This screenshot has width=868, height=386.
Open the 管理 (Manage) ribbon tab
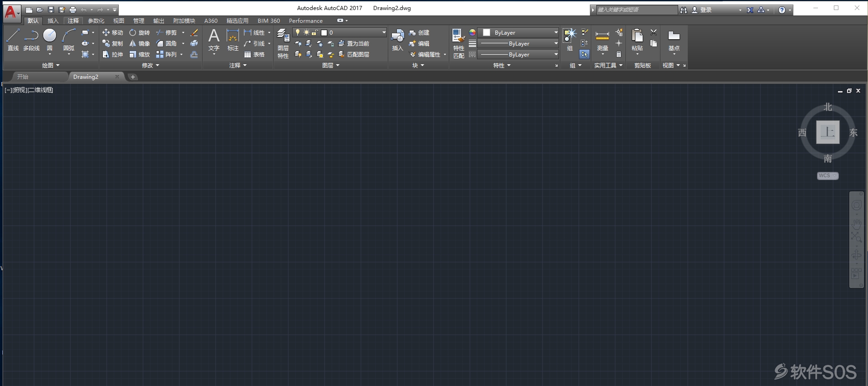(139, 21)
